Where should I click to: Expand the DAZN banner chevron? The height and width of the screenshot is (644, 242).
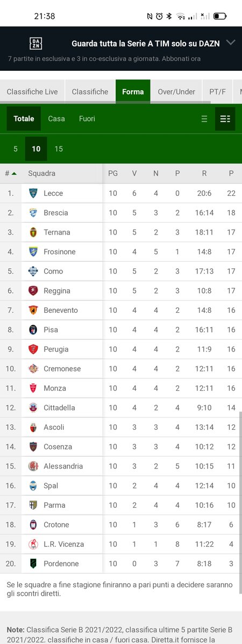click(231, 43)
